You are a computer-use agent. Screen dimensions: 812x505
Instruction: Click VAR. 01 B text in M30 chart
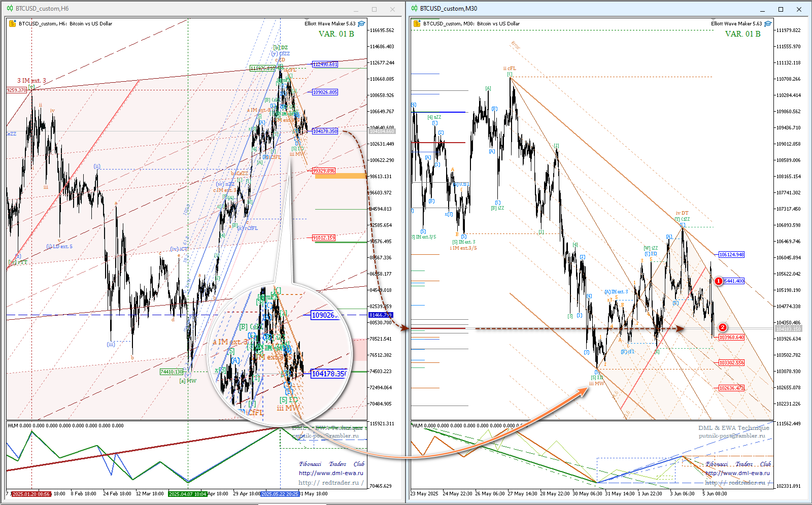tap(742, 34)
